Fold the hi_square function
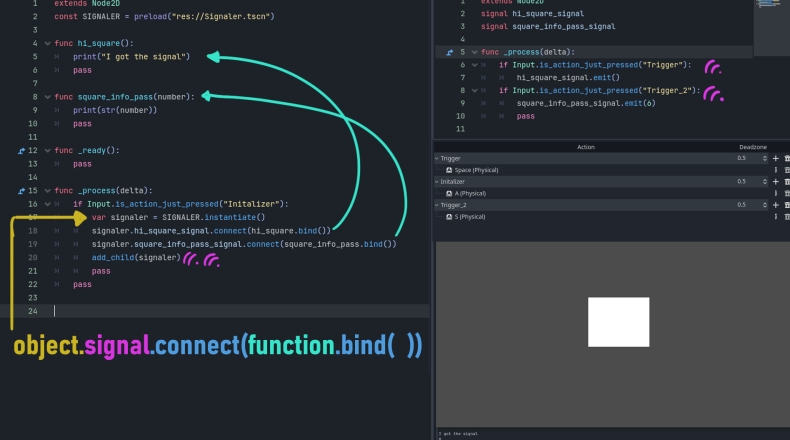Viewport: 790px width, 440px height. click(x=46, y=44)
